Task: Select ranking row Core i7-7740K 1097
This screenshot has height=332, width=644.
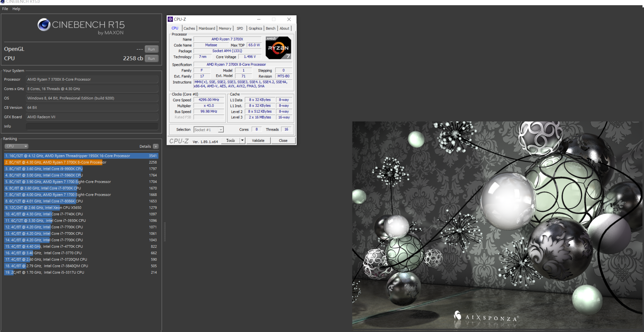Action: point(81,214)
